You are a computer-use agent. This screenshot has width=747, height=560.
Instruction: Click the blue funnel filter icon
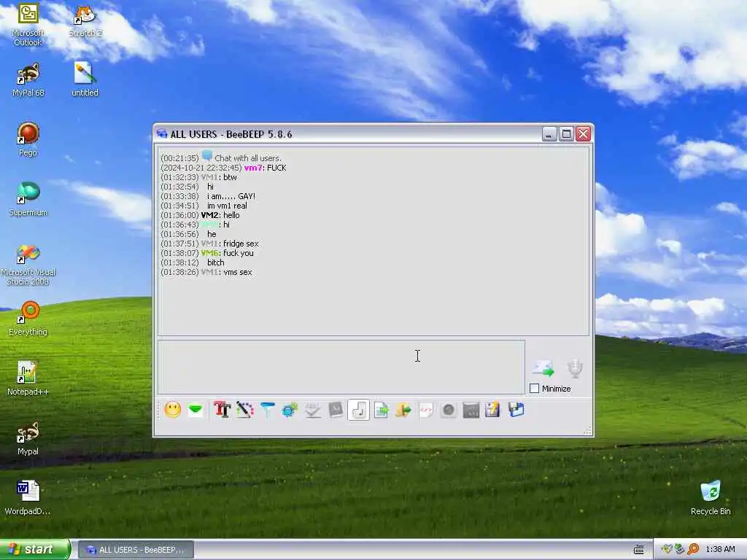coord(267,410)
